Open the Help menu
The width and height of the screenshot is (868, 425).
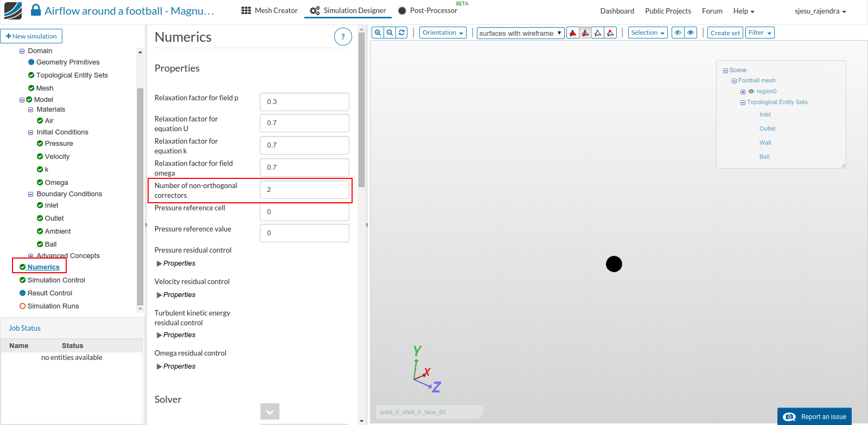(744, 11)
